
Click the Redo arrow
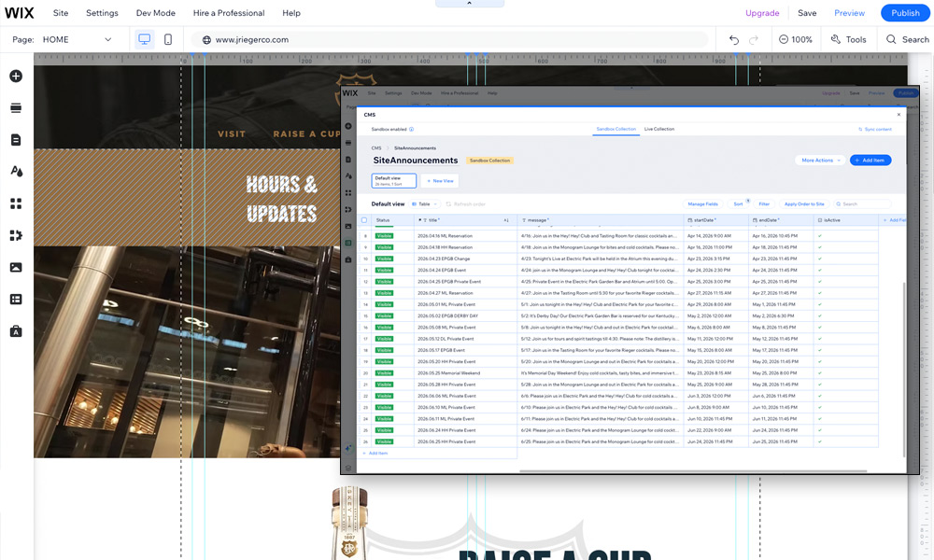click(x=754, y=40)
